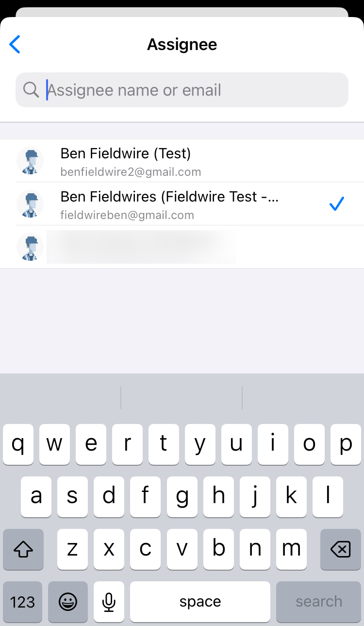Viewport: 364px width, 626px height.
Task: Switch to the 123 numeric keyboard
Action: click(23, 602)
